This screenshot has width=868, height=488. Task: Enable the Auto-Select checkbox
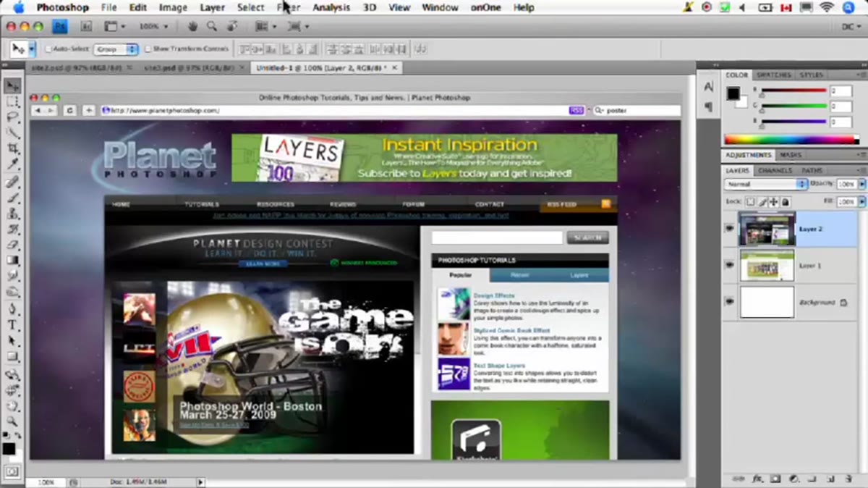(x=49, y=49)
